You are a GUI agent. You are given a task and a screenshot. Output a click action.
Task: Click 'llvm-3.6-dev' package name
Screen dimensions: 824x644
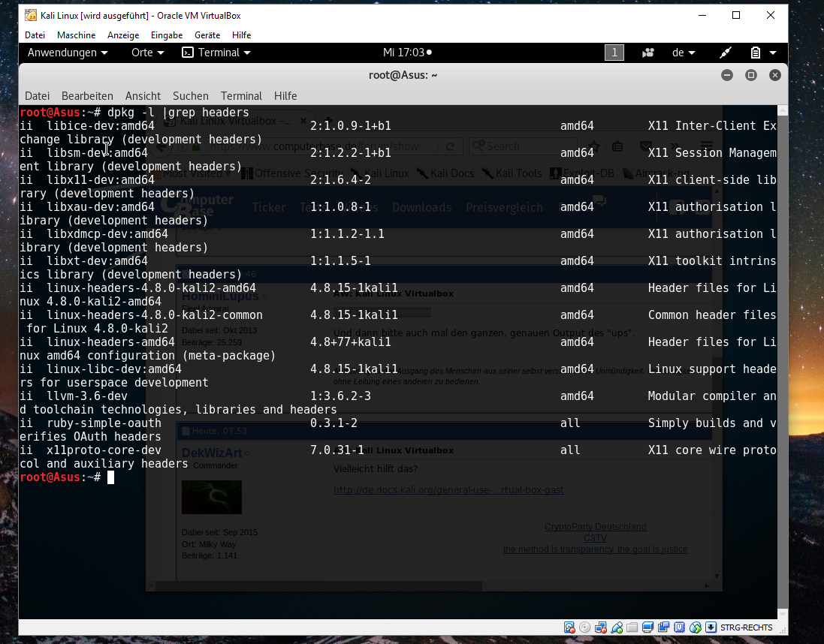87,396
